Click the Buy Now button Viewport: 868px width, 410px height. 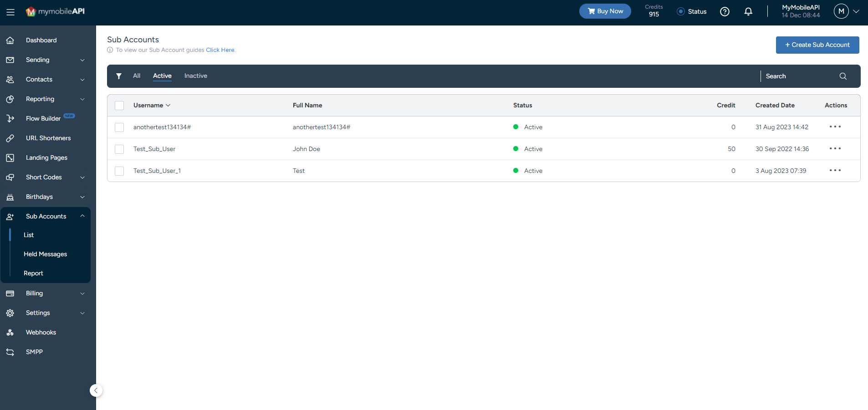[x=605, y=11]
